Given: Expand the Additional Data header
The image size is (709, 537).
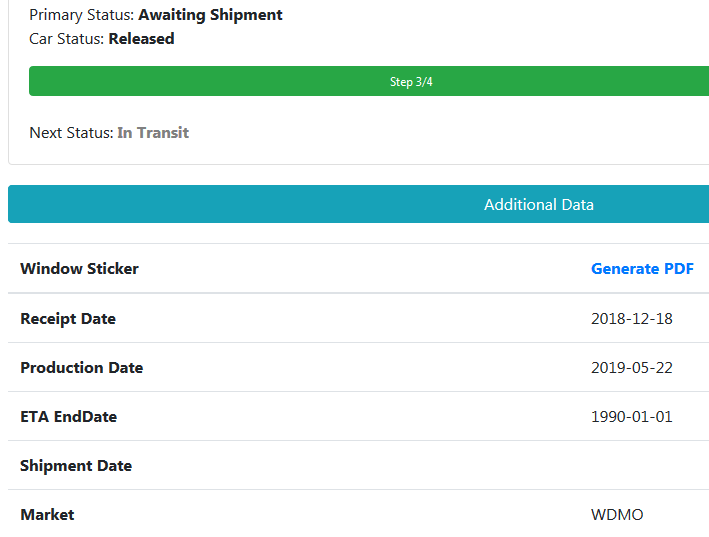Looking at the screenshot, I should tap(359, 204).
